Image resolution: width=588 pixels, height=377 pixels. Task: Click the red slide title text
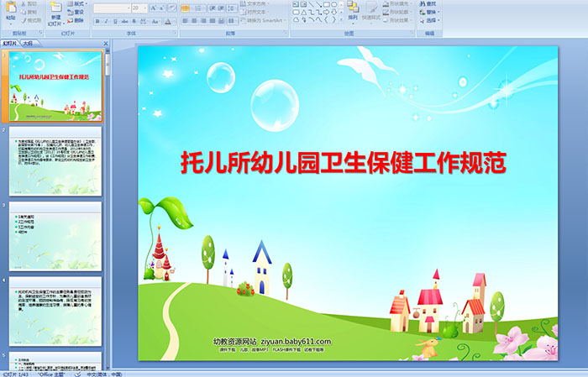click(x=344, y=163)
